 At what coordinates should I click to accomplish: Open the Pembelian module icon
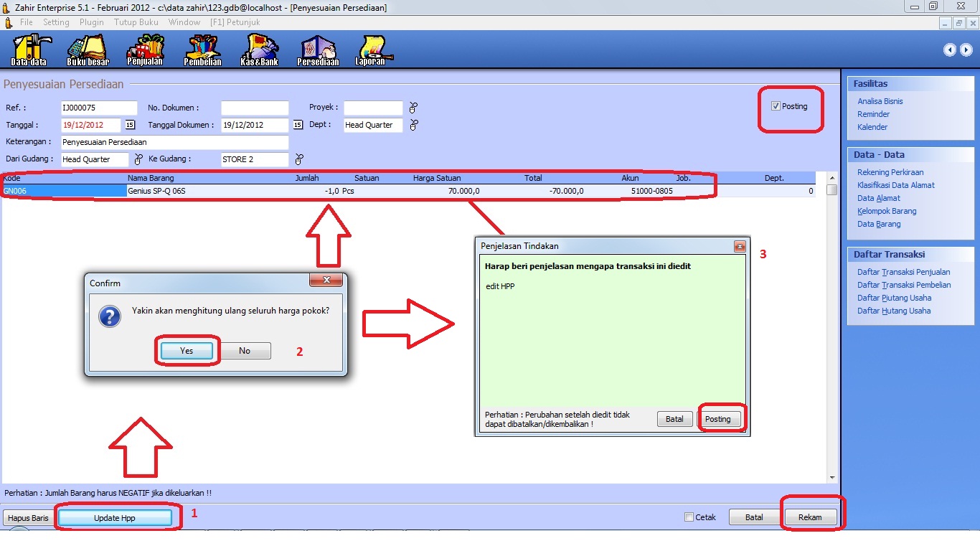(x=202, y=50)
